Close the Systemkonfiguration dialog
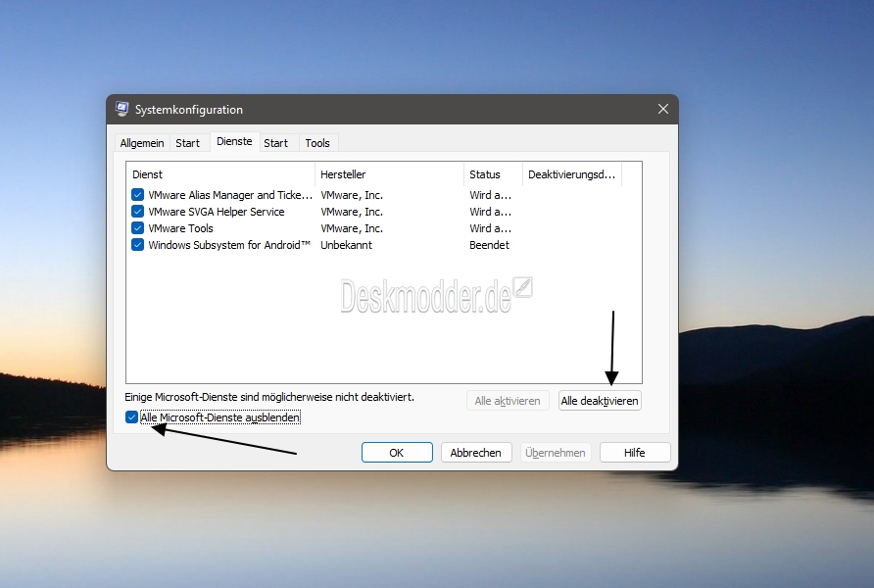Viewport: 874px width, 588px height. click(x=662, y=109)
